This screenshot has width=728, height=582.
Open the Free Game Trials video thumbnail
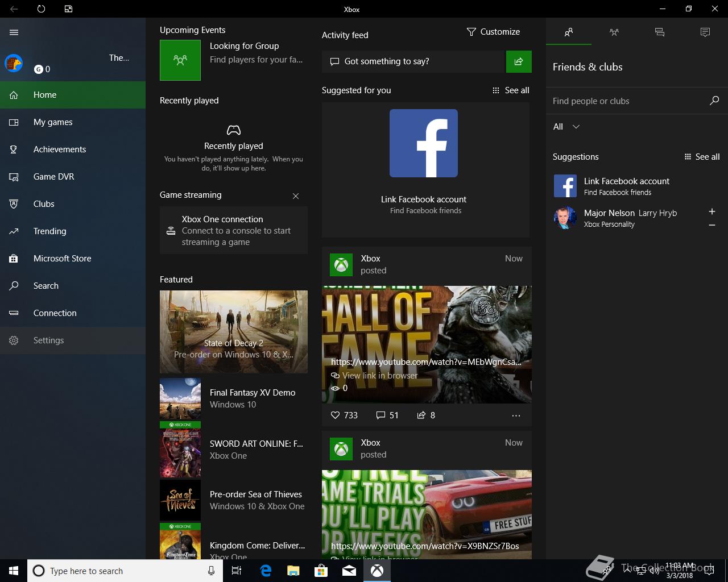[x=427, y=514]
